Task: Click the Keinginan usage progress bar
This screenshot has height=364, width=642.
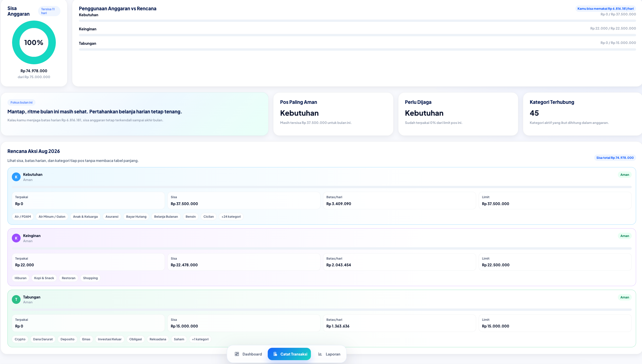Action: pos(357,35)
